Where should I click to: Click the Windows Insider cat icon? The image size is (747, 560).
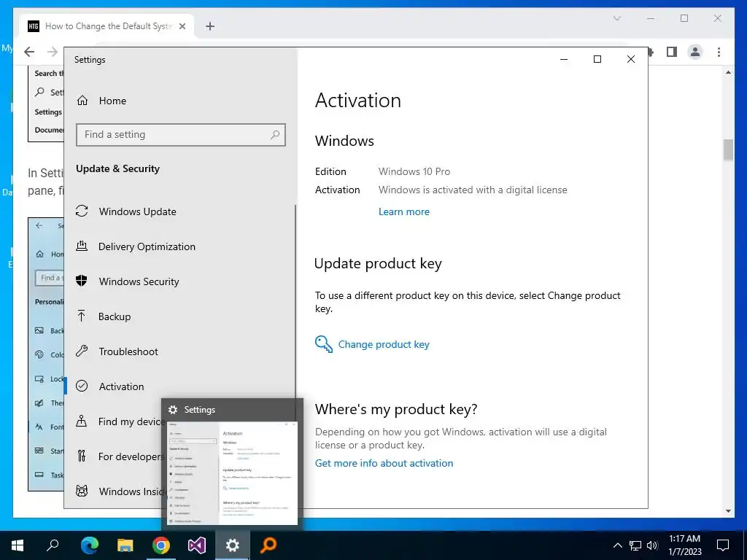(82, 491)
